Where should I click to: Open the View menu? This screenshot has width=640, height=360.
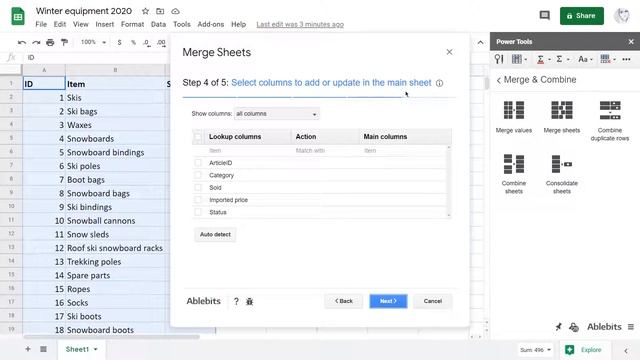tap(80, 24)
